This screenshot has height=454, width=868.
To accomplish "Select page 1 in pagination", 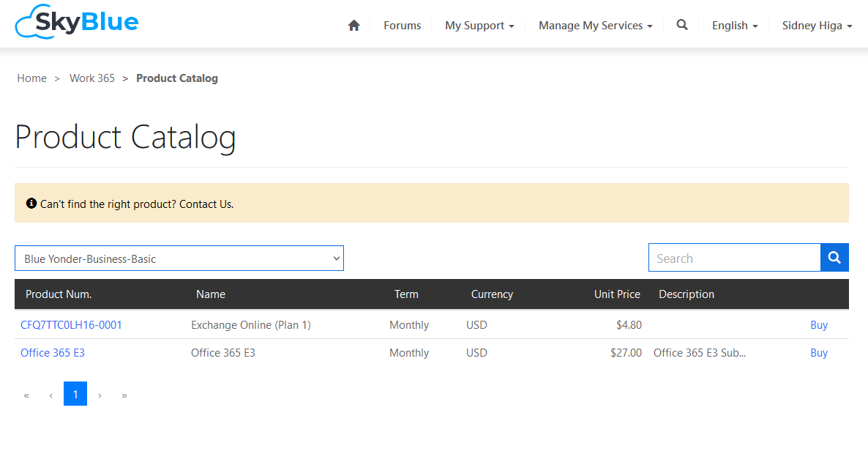I will click(75, 394).
